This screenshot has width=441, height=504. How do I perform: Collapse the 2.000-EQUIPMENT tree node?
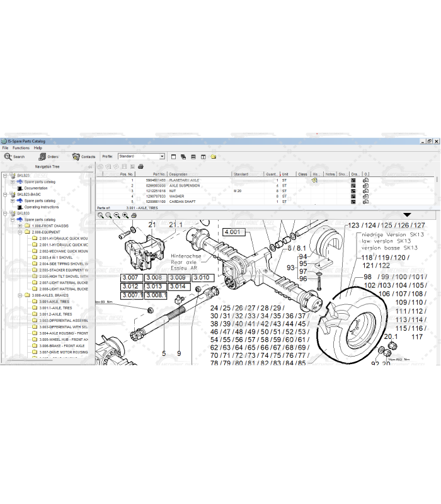coord(20,232)
